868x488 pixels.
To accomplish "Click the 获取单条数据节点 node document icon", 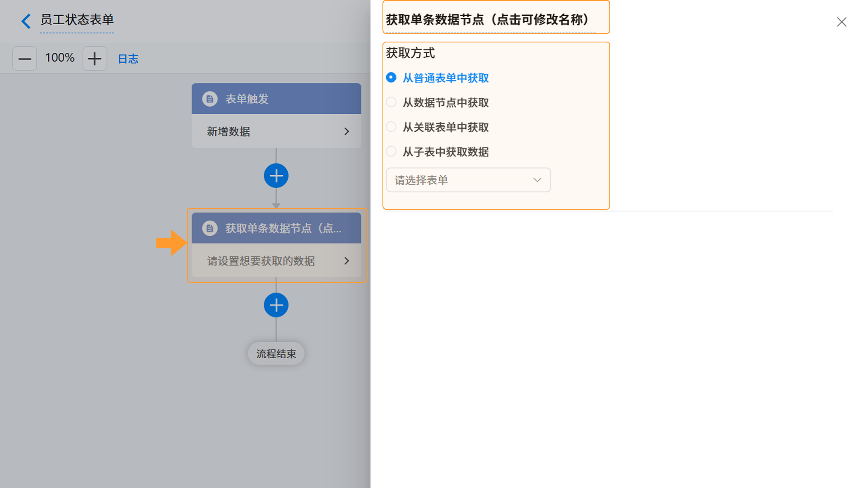I will coord(210,228).
